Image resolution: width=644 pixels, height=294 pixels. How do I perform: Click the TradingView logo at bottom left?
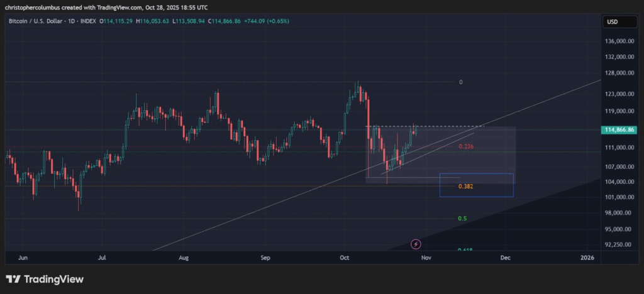(45, 279)
